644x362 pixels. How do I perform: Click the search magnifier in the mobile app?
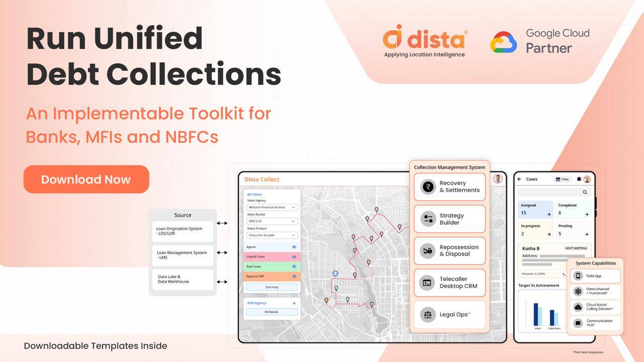585,192
